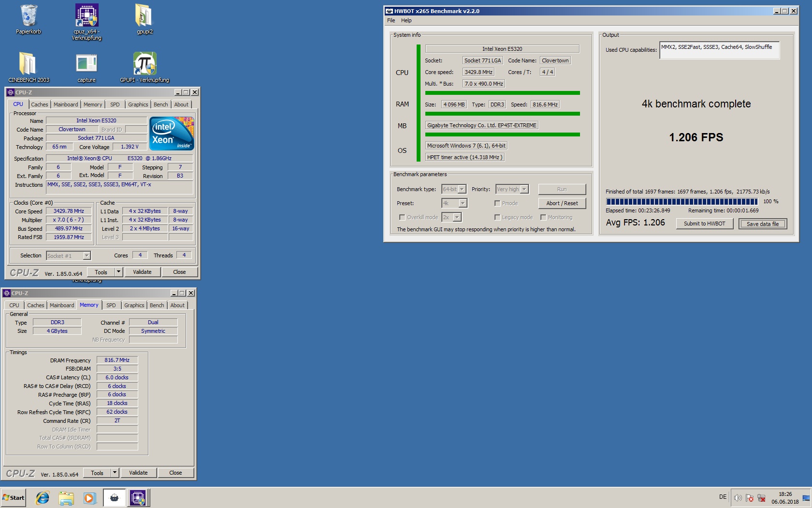
Task: Select the CINEBENCH 2003 folder icon
Action: tap(29, 67)
